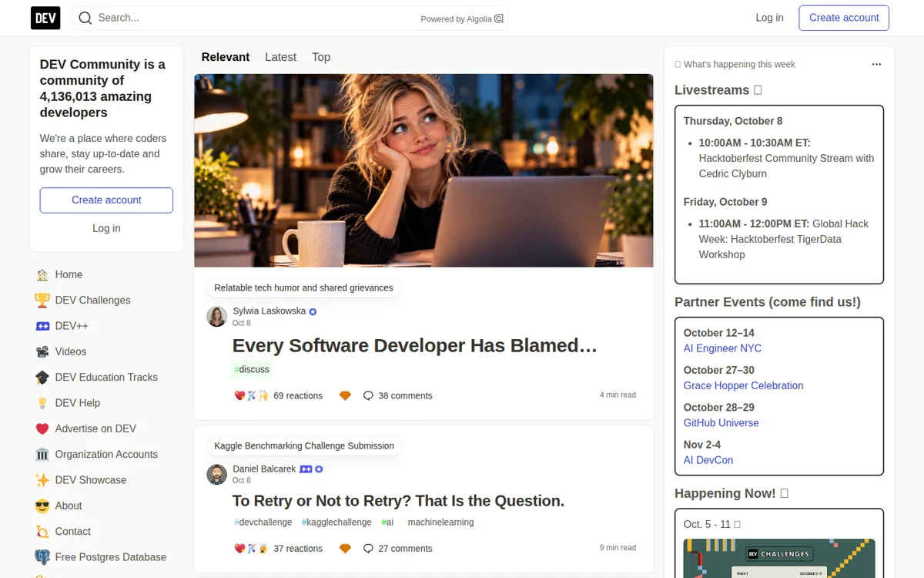Click the Free Postgres Database elephant icon
The height and width of the screenshot is (578, 924).
[x=42, y=557]
